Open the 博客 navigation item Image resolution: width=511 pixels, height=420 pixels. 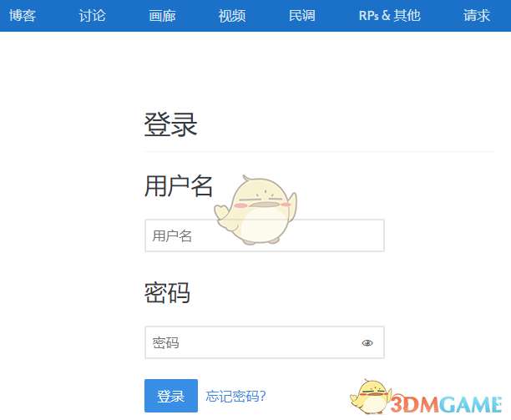click(x=23, y=16)
